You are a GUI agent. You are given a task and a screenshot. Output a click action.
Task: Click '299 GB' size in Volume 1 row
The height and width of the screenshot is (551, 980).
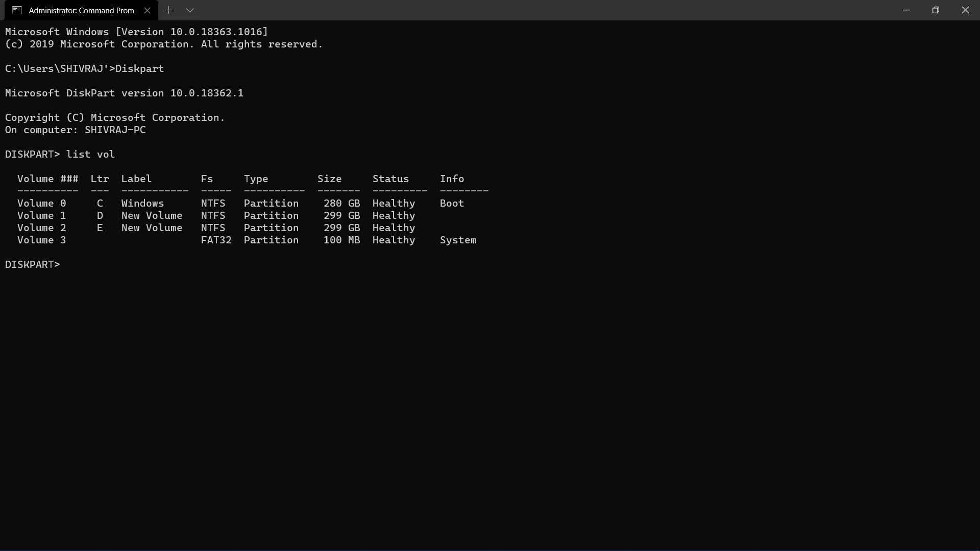[x=341, y=215]
